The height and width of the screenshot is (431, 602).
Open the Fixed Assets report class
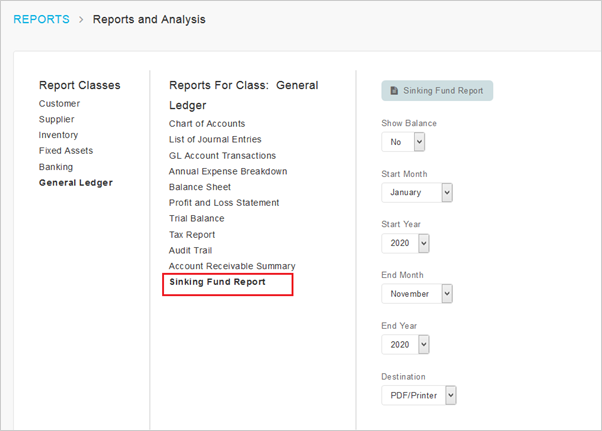click(x=66, y=151)
